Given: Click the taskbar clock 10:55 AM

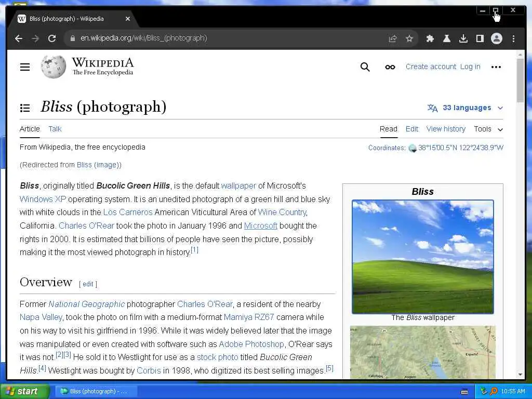Looking at the screenshot, I should tap(513, 391).
